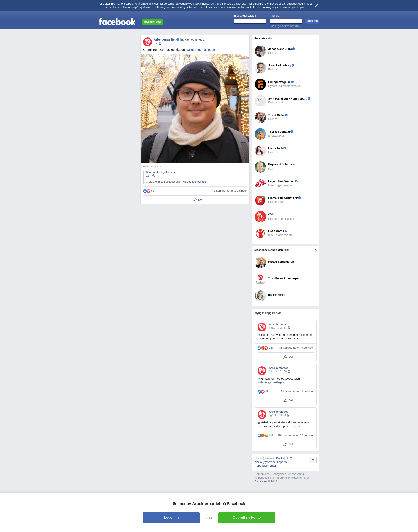
Task: Close the cookie notice banner
Action: 316,6
